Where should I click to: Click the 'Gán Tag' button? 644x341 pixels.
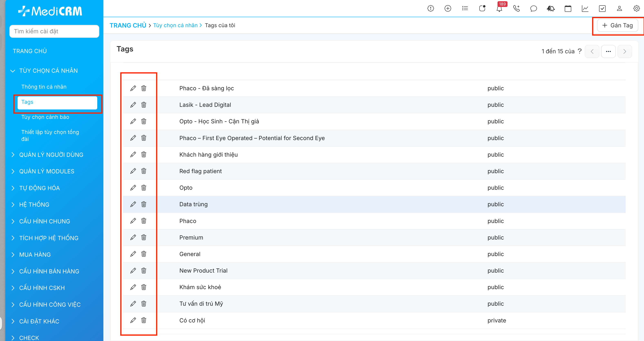point(617,26)
